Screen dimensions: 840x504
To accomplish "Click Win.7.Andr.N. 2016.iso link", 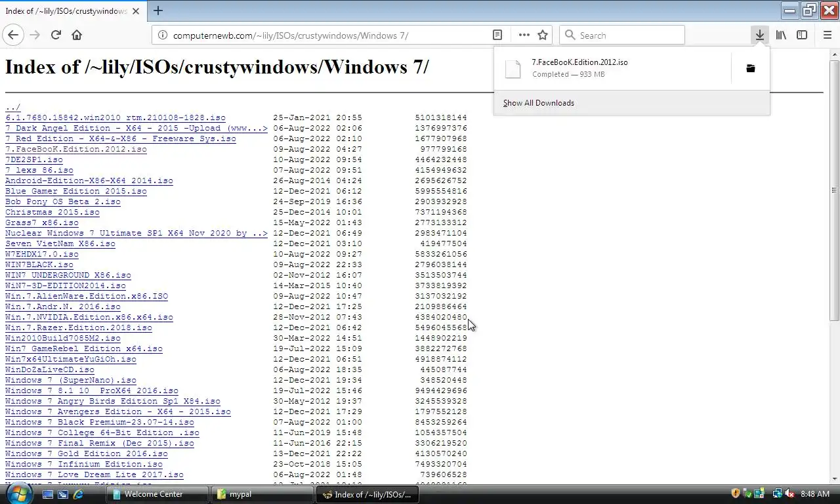I will 62,306.
